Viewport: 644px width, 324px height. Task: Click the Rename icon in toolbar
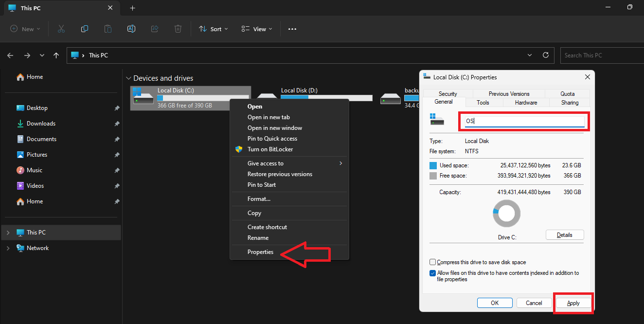point(131,29)
